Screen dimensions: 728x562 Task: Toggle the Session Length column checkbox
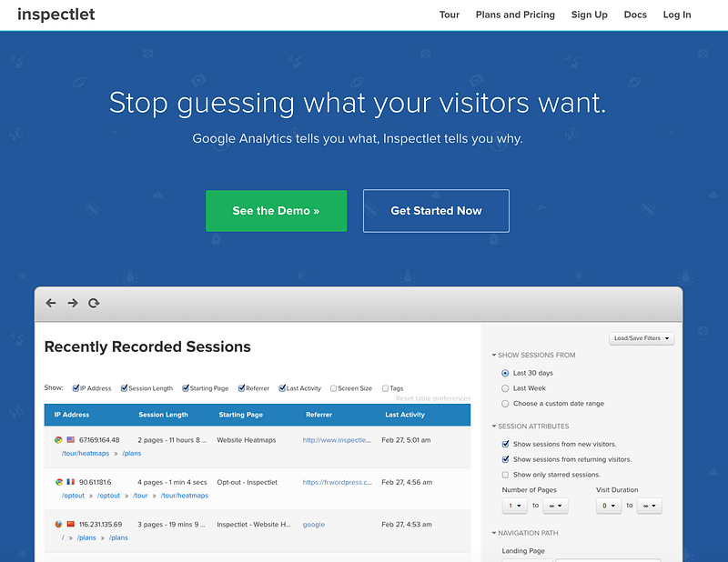click(x=124, y=388)
